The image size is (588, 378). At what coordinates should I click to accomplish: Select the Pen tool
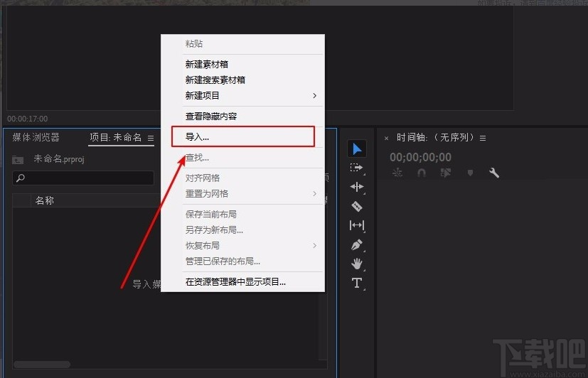point(357,245)
